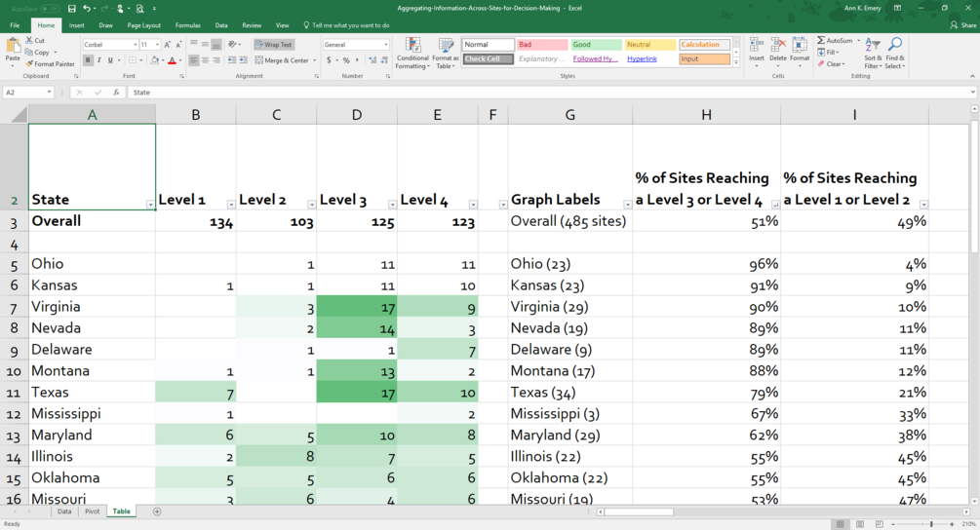The width and height of the screenshot is (980, 530).
Task: Click the Copy icon
Action: coord(28,53)
